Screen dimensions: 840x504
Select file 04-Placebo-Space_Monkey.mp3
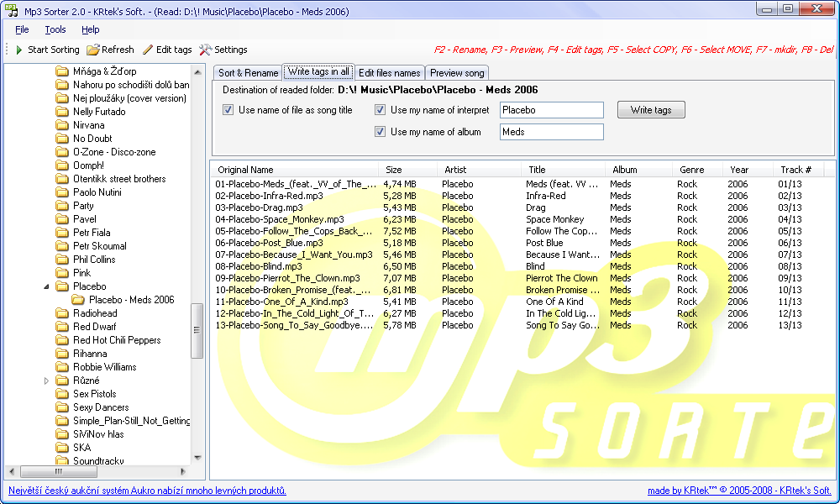(280, 219)
